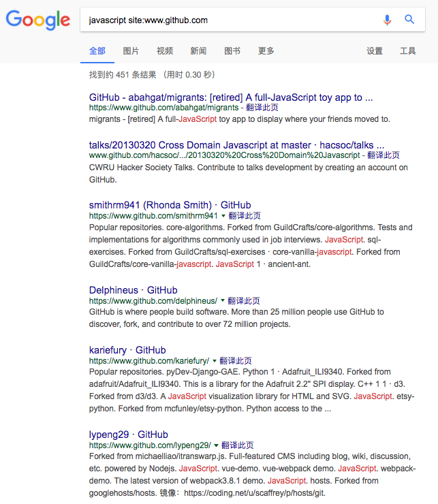Click the Google logo
438x504 pixels.
point(38,20)
